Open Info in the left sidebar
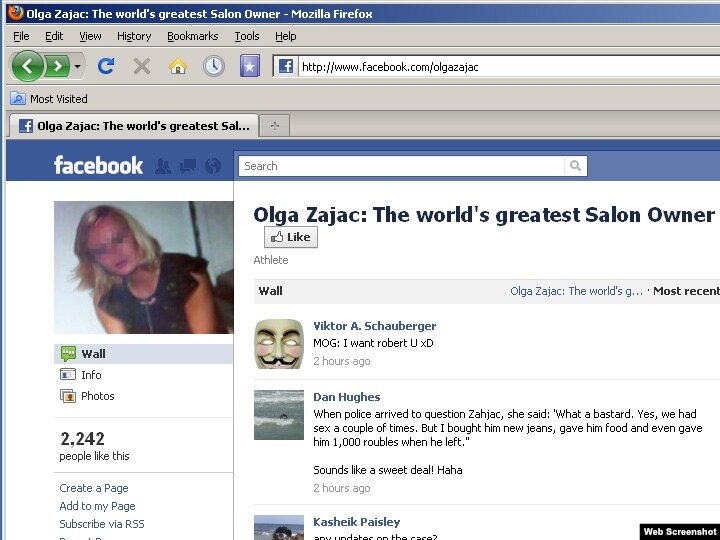This screenshot has height=540, width=720. click(91, 375)
